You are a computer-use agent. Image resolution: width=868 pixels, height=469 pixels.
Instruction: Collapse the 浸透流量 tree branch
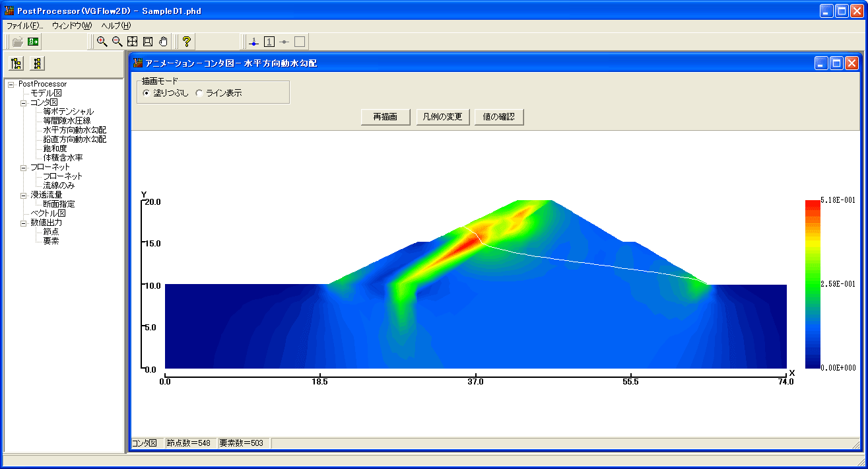(24, 195)
